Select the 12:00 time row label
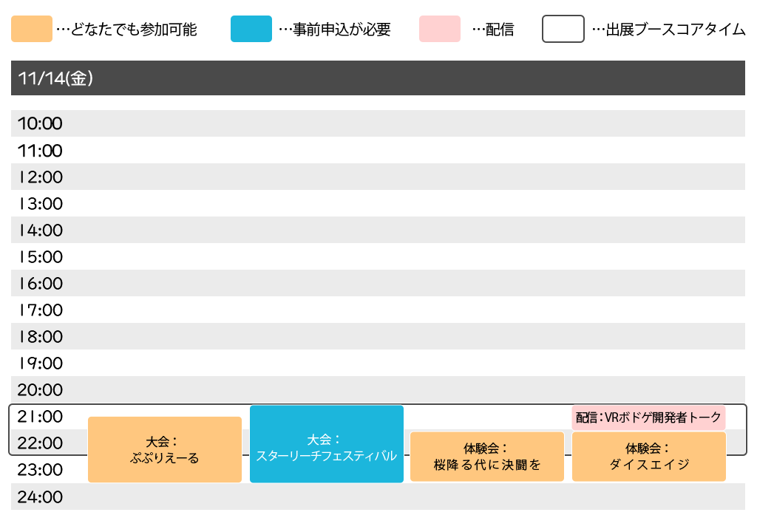The height and width of the screenshot is (532, 757). click(40, 177)
